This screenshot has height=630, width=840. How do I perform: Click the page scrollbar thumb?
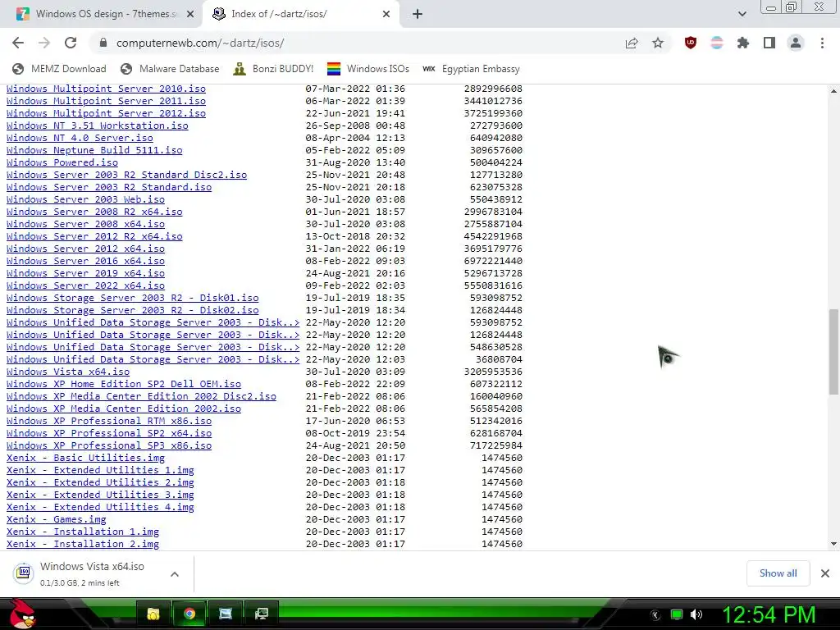coord(833,351)
